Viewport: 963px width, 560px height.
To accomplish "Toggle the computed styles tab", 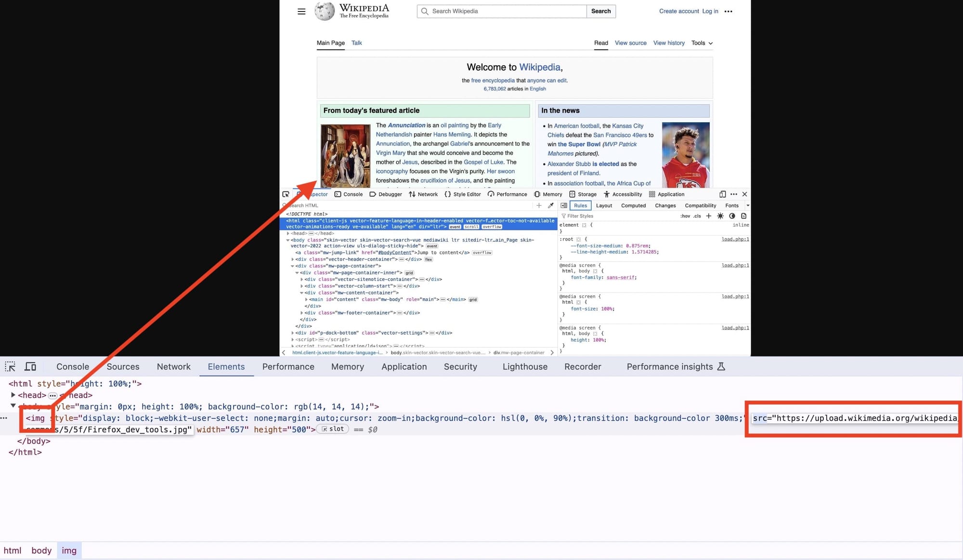I will (630, 205).
